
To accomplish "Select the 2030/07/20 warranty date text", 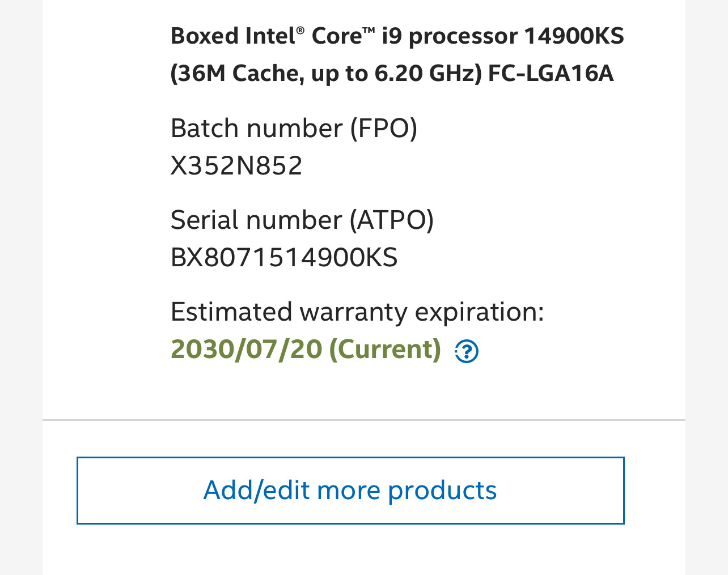I will [x=247, y=349].
